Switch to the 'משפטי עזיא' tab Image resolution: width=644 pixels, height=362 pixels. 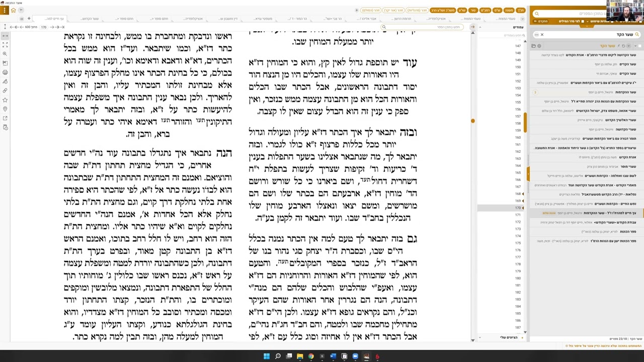[263, 19]
